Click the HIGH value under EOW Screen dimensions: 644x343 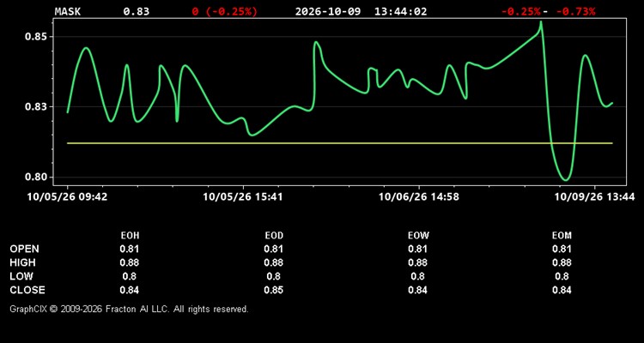tap(417, 262)
